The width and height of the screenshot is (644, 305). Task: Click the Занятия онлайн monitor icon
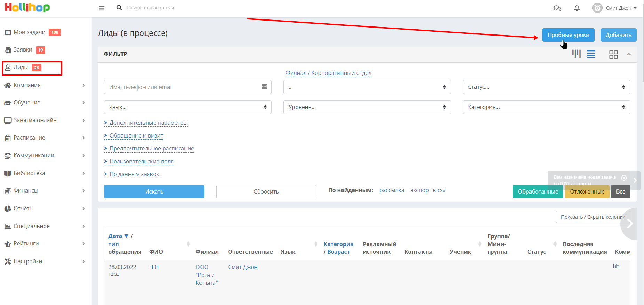tap(8, 120)
